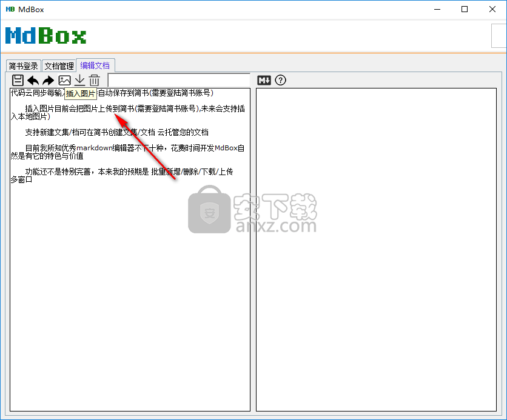Click text line 支持新建文集/档可在简书创建
Image resolution: width=507 pixels, height=420 pixels.
point(116,132)
